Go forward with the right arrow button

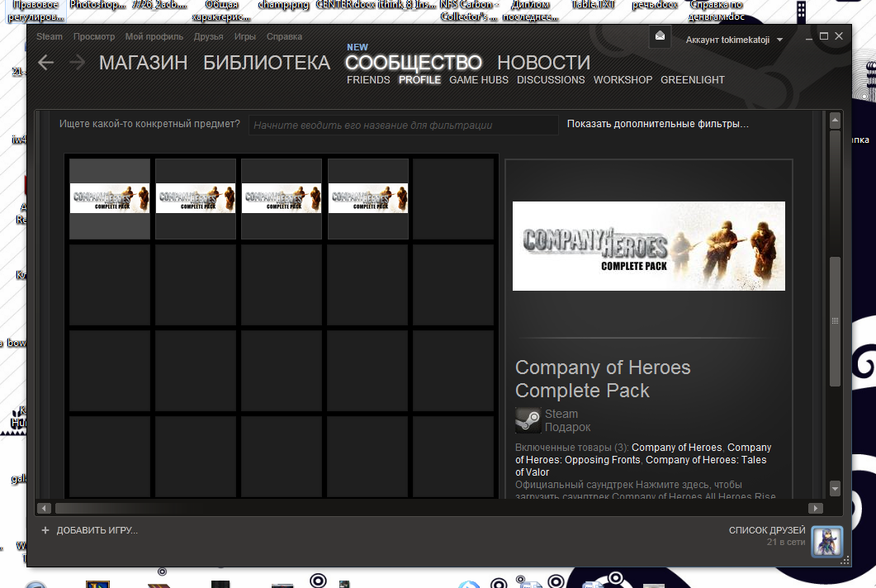pos(77,63)
